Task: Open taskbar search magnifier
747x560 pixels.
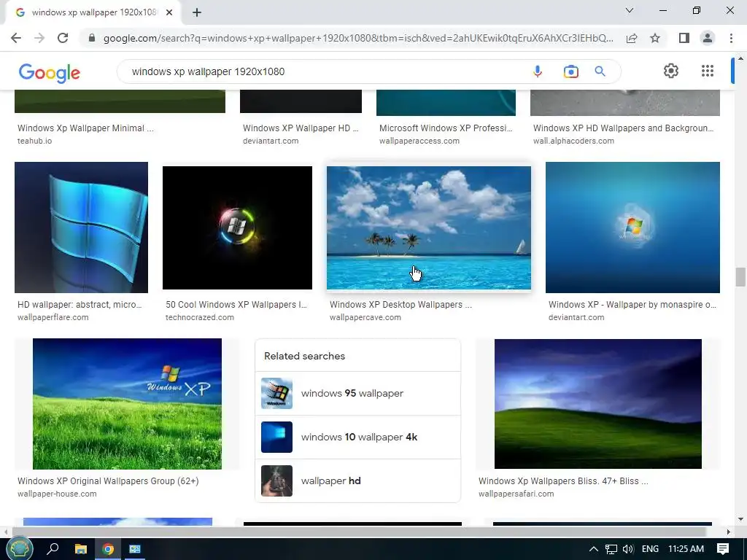Action: [x=53, y=548]
